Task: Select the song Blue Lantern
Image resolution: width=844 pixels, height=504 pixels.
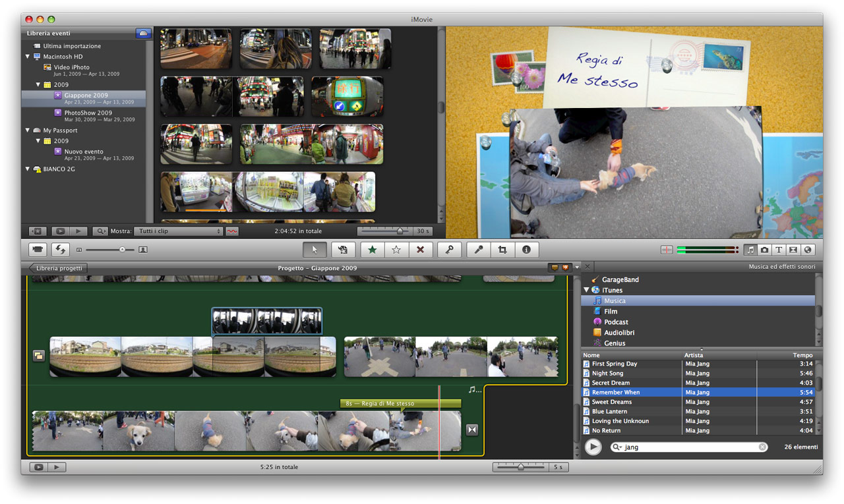Action: (x=698, y=411)
